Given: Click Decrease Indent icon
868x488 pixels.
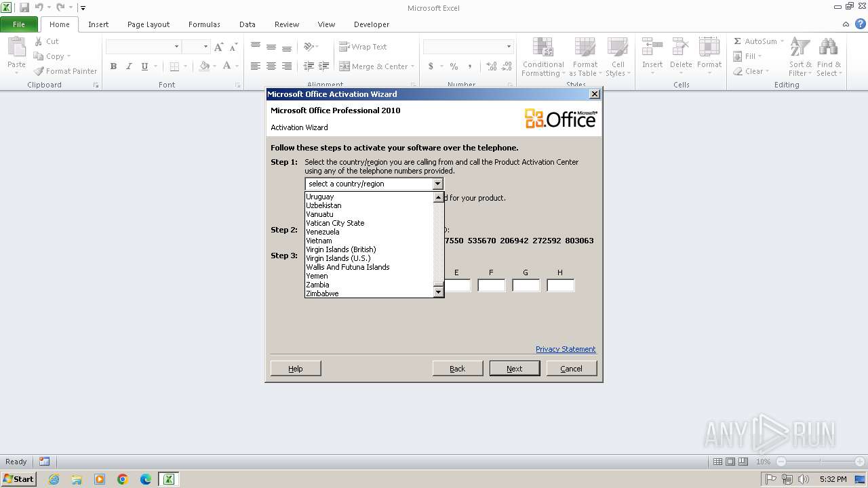Looking at the screenshot, I should [309, 66].
